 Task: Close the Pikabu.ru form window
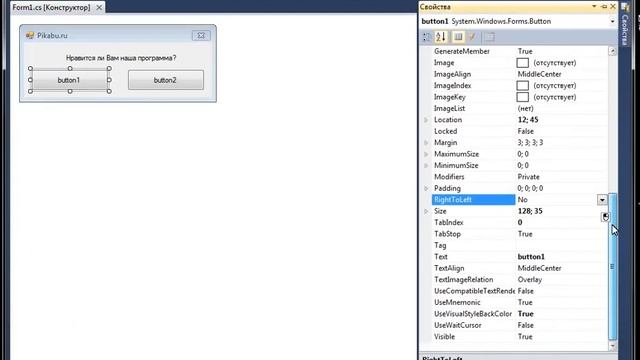[x=201, y=36]
